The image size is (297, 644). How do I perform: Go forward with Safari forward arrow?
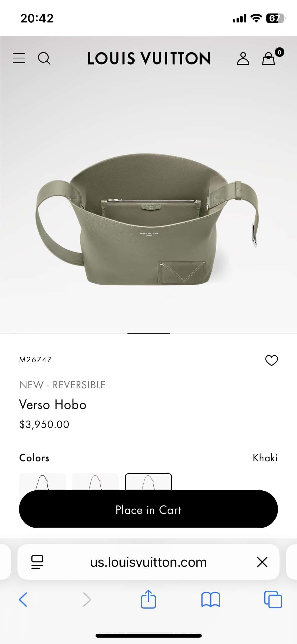[x=87, y=599]
